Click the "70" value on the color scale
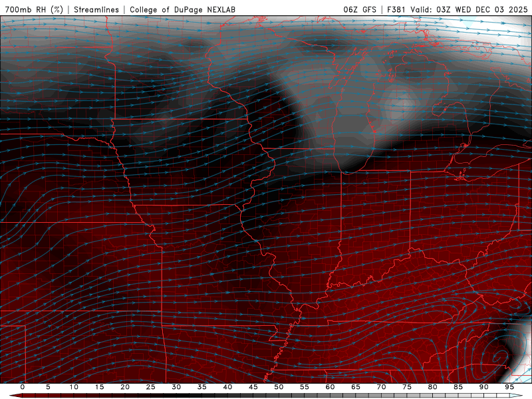 (381, 387)
